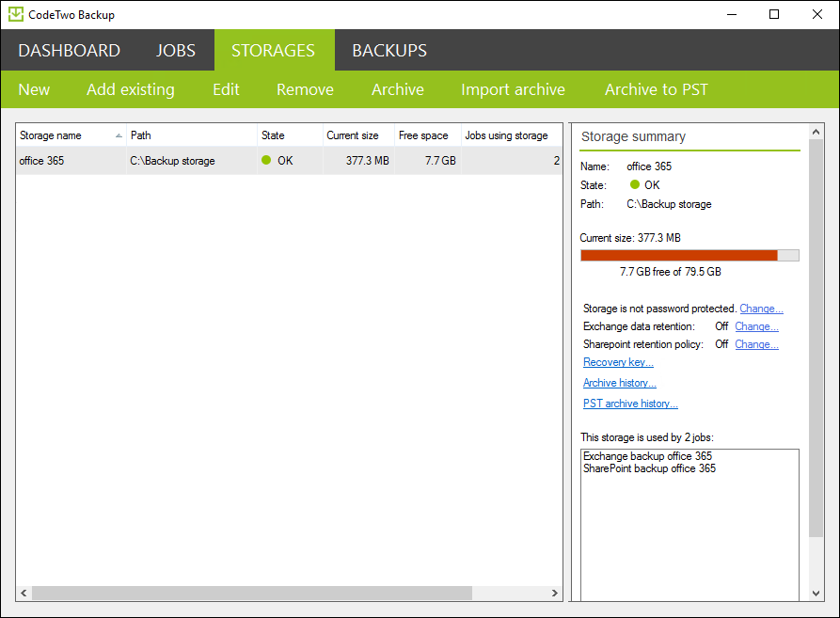The height and width of the screenshot is (618, 840).
Task: Open Import archive
Action: 514,89
